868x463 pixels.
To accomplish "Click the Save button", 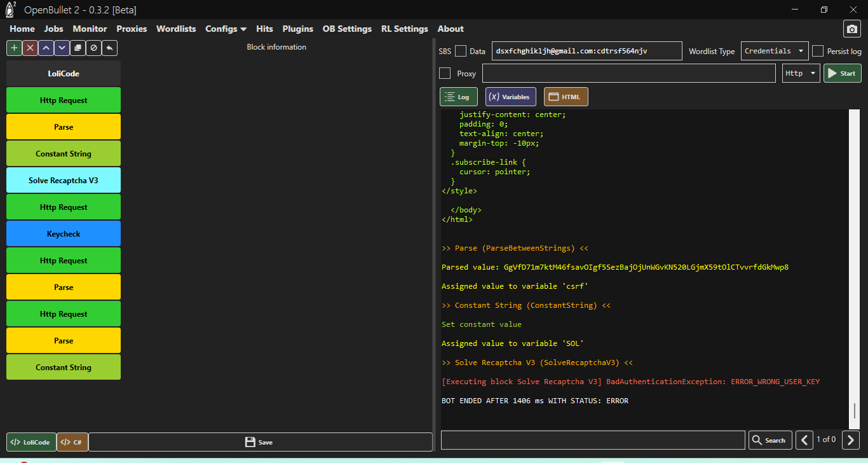I will tap(259, 442).
